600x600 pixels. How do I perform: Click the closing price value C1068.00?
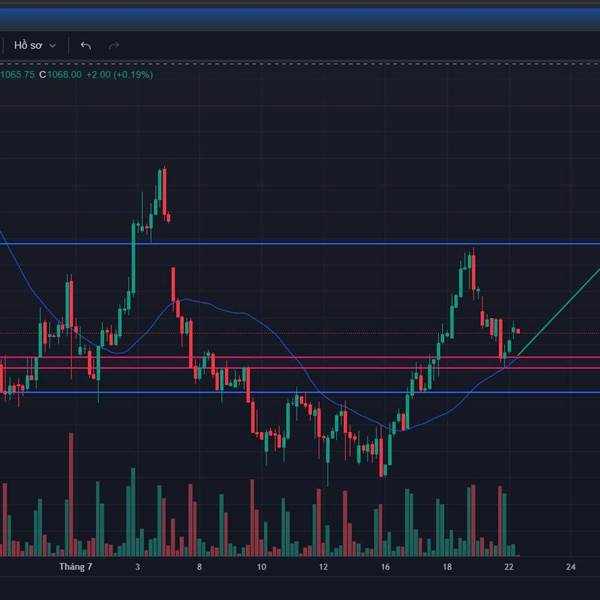[60, 74]
